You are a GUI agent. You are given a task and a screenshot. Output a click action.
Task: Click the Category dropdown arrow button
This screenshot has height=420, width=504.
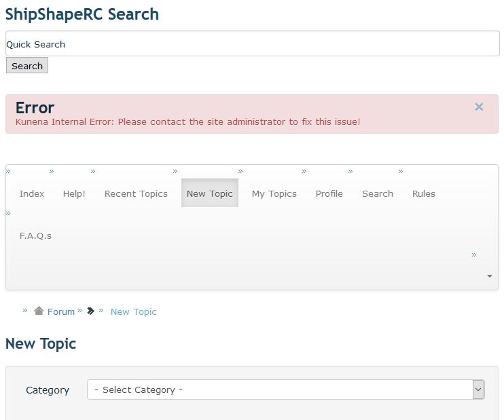[x=478, y=389]
